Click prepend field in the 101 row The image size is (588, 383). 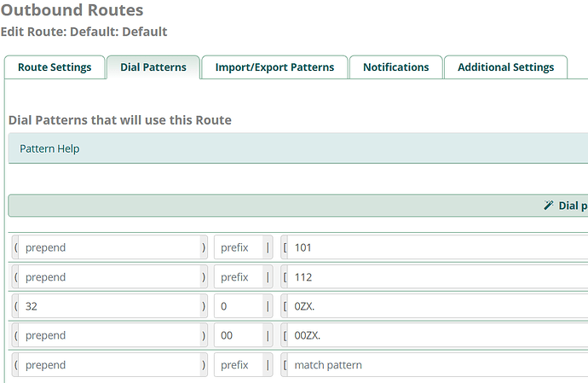point(110,247)
